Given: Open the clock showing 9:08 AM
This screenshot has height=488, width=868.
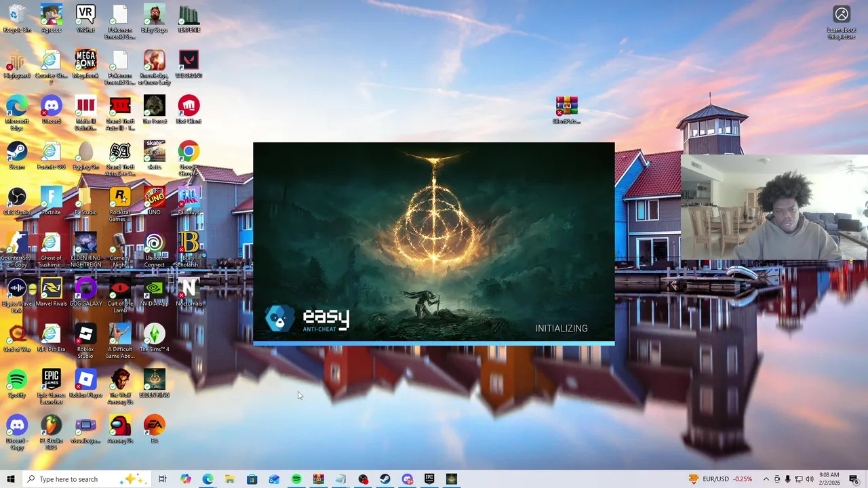Looking at the screenshot, I should point(829,479).
